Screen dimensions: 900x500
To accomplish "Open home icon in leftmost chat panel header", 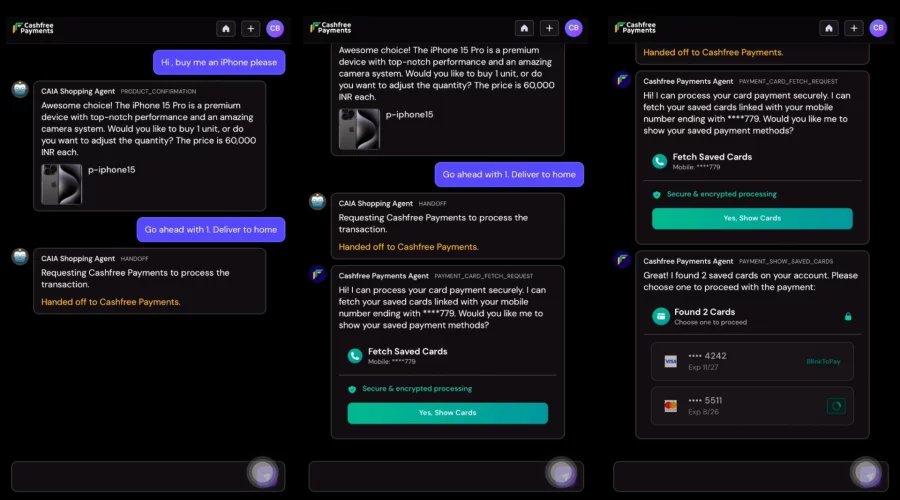I will click(226, 28).
